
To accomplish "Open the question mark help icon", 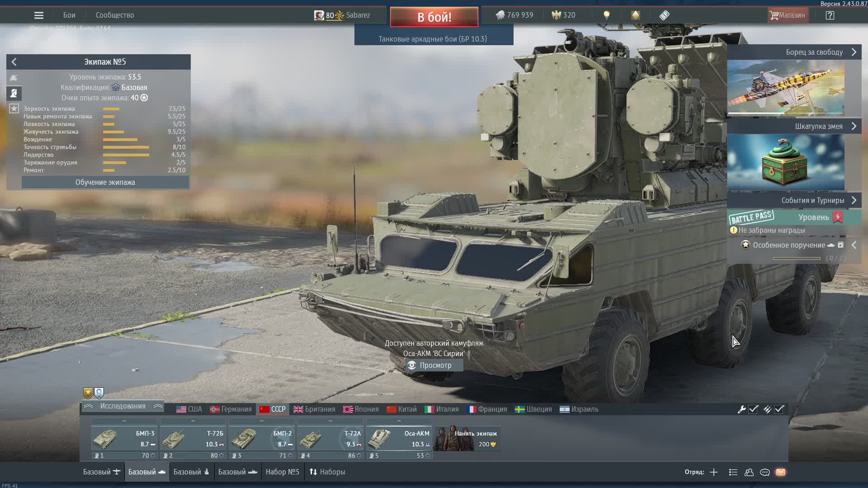I will [830, 15].
